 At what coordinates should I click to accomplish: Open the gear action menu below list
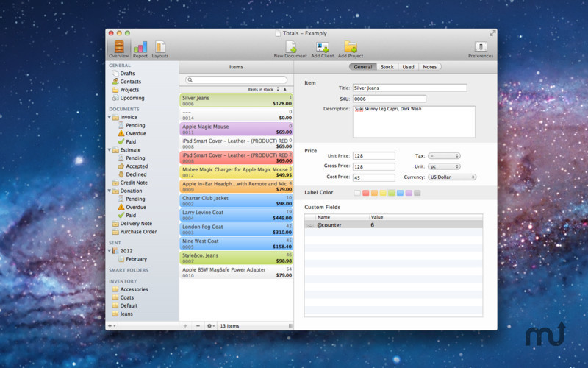(x=211, y=326)
